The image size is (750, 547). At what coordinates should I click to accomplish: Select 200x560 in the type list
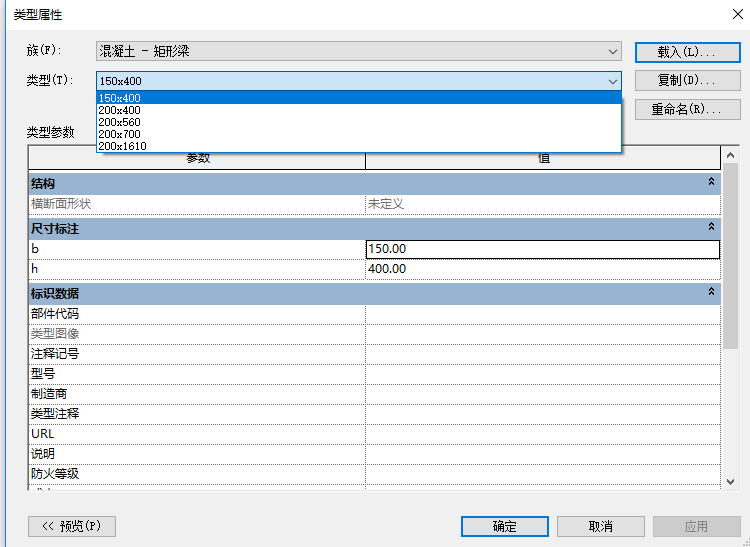click(x=358, y=122)
